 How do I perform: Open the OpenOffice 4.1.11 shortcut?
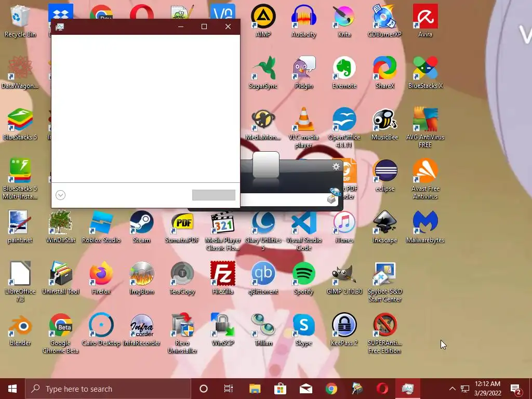click(344, 128)
